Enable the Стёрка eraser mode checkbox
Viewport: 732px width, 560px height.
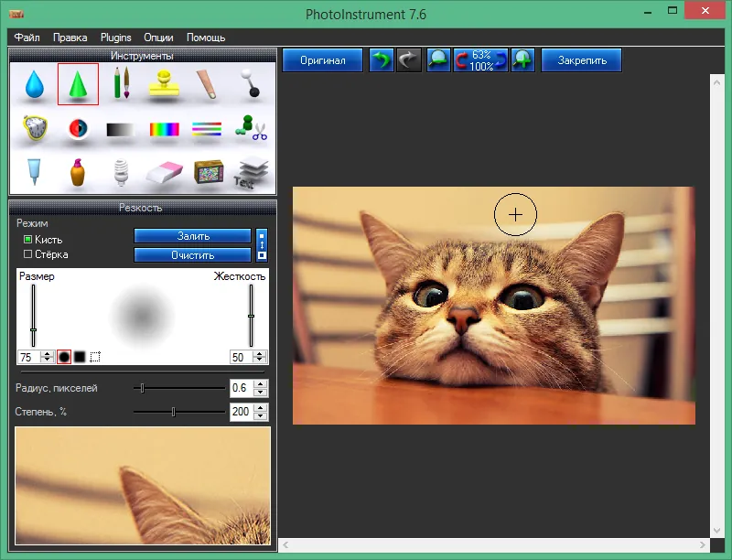point(27,254)
